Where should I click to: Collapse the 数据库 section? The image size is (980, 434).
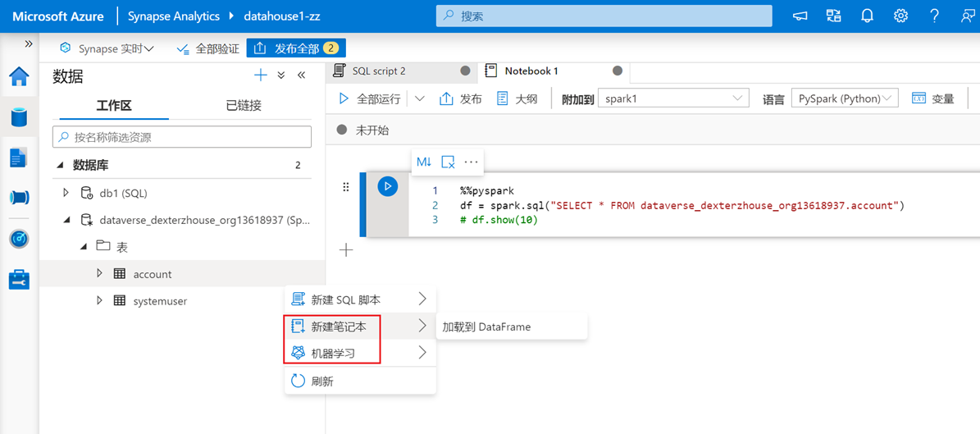point(60,165)
